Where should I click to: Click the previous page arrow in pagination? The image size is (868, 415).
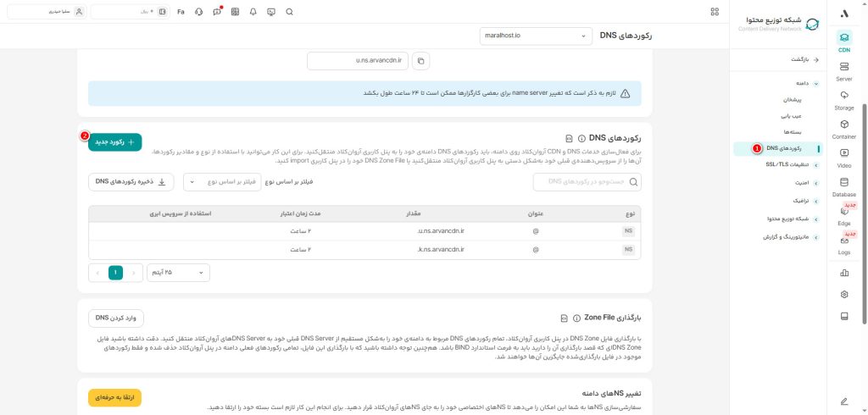point(133,272)
